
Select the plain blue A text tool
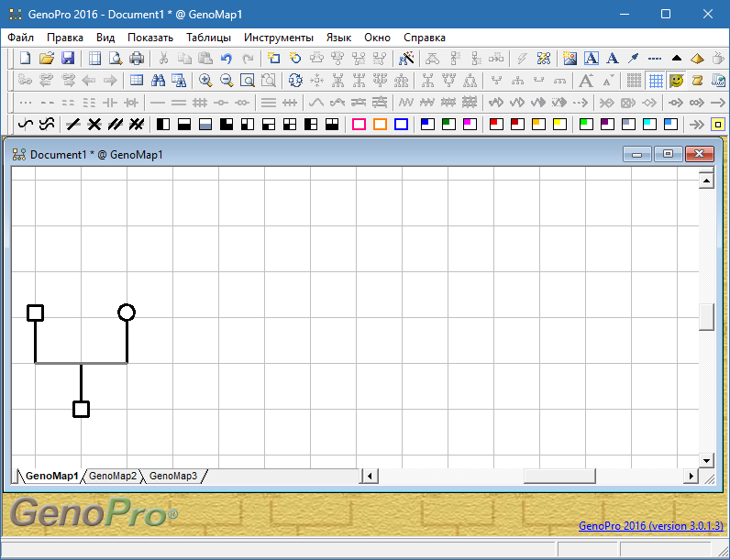tap(613, 58)
